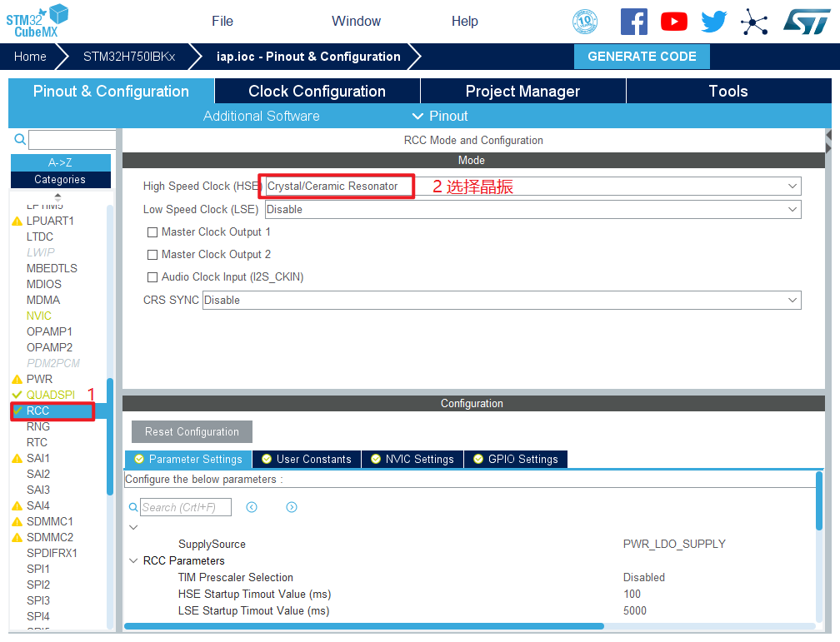Click the network share icon

pos(754,22)
